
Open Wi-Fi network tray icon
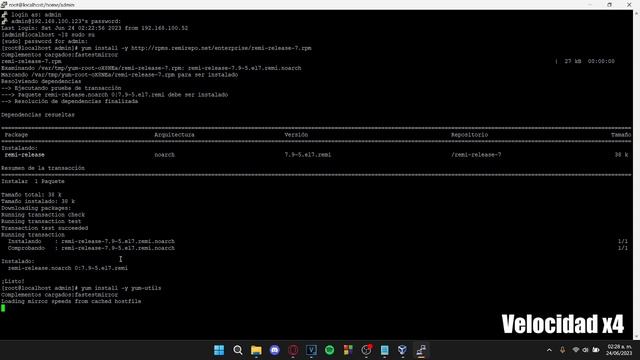point(576,350)
